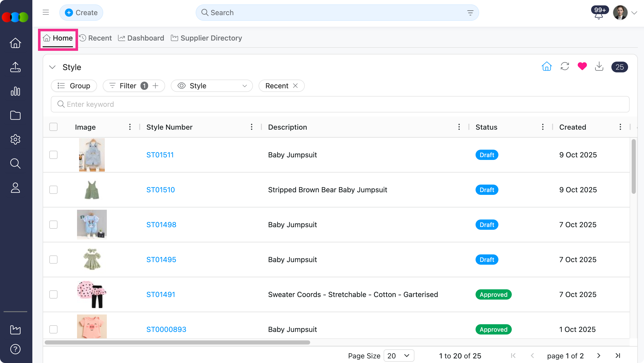Open the bar chart analytics sidebar icon
644x363 pixels.
pos(15,91)
